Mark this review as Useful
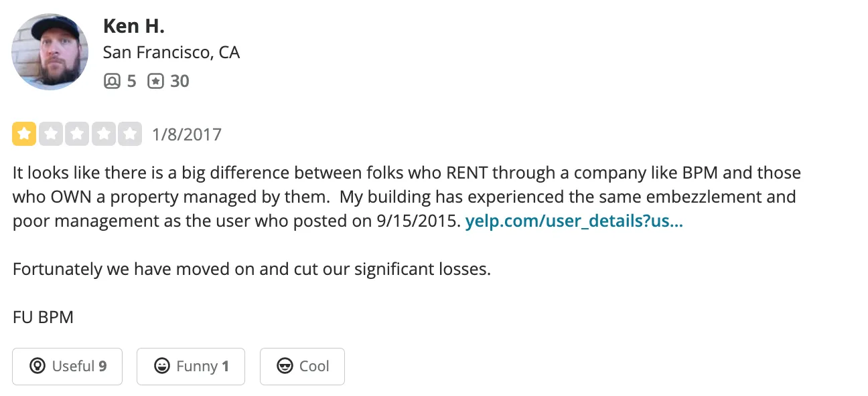Image resolution: width=868 pixels, height=396 pixels. (x=67, y=366)
